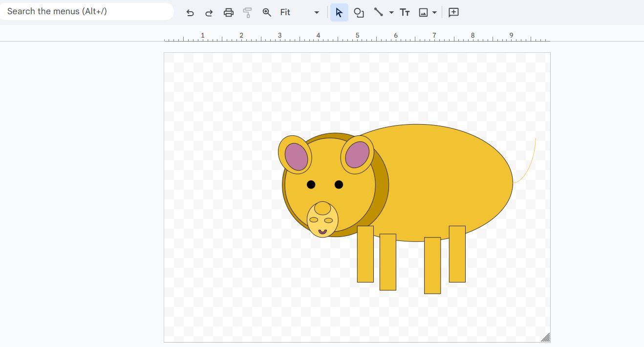The height and width of the screenshot is (347, 644).
Task: Activate the Paint format roller icon
Action: coord(247,13)
